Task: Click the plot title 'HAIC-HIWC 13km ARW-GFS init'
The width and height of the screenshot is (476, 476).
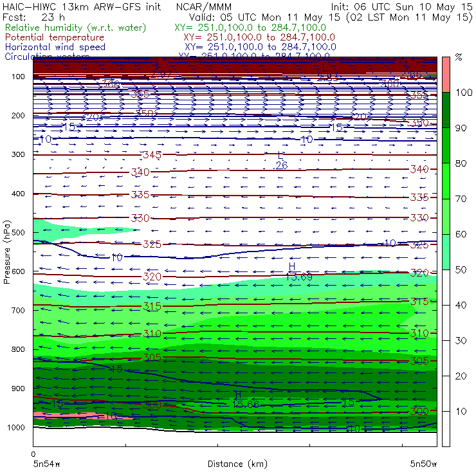Action: [81, 7]
